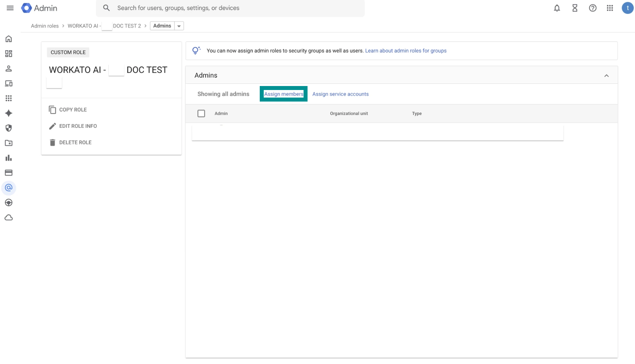Collapse the Admins panel chevron
Image resolution: width=635 pixels, height=364 pixels.
click(606, 76)
